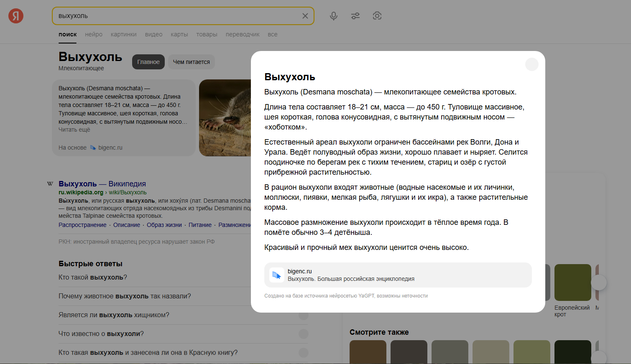
Task: Open the нейро tab
Action: tap(94, 34)
